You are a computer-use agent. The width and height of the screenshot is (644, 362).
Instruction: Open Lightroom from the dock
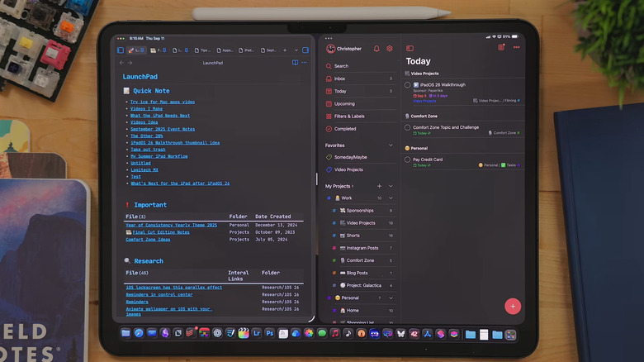pyautogui.click(x=257, y=333)
